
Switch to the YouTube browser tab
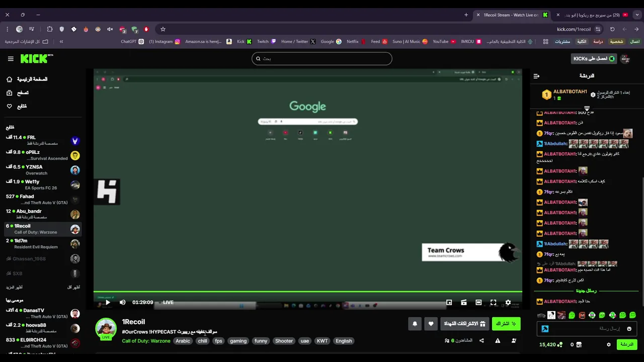click(592, 15)
